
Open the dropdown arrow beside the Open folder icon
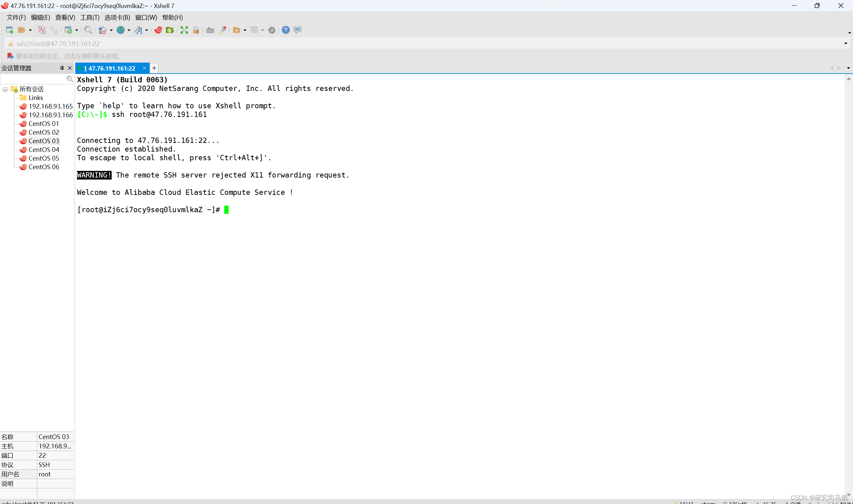[30, 30]
